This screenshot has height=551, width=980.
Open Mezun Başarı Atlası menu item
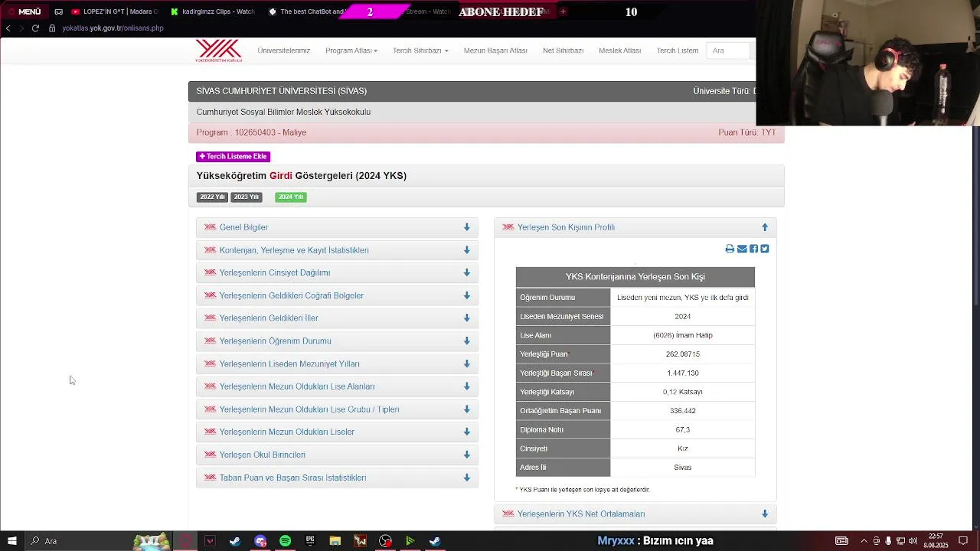(495, 51)
